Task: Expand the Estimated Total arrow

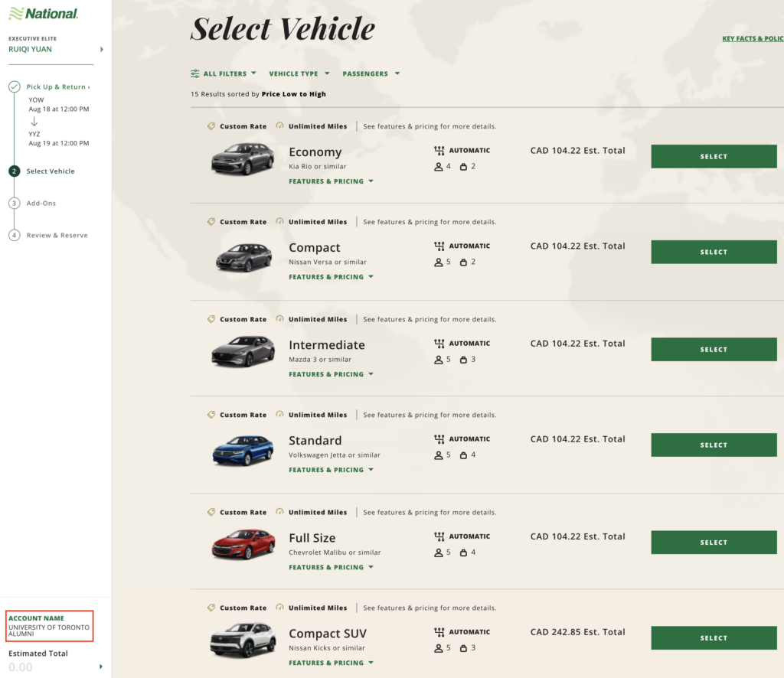Action: [x=101, y=667]
